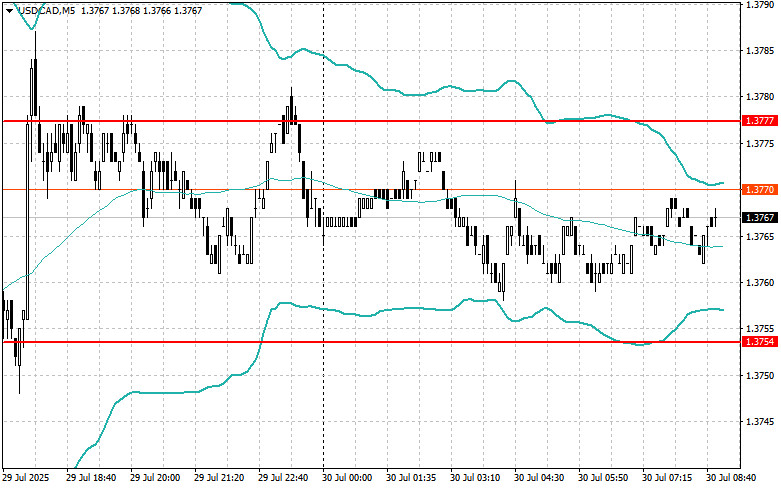Image resolution: width=781 pixels, height=489 pixels.
Task: Select the orange 1.3770 price level label
Action: pos(760,190)
